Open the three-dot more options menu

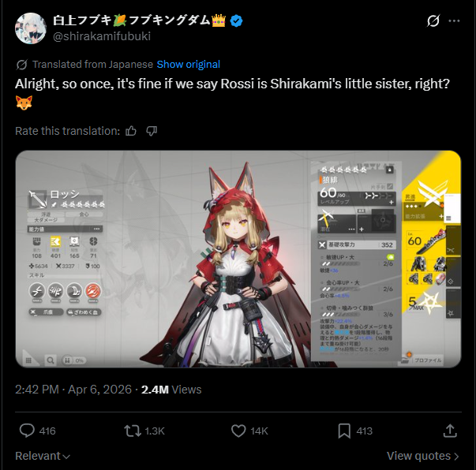pos(454,21)
